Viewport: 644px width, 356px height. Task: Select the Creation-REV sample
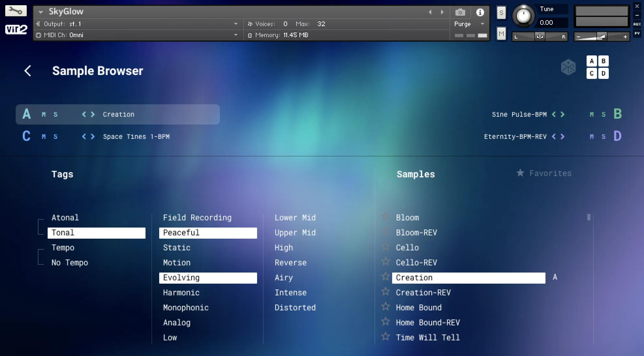[x=423, y=292]
